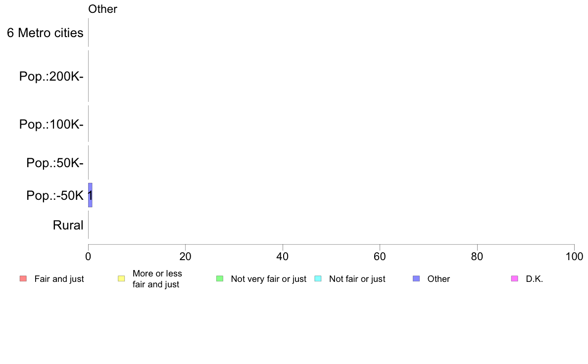Click the 6 Metro cities axis label
This screenshot has height=364, width=588.
coord(45,33)
